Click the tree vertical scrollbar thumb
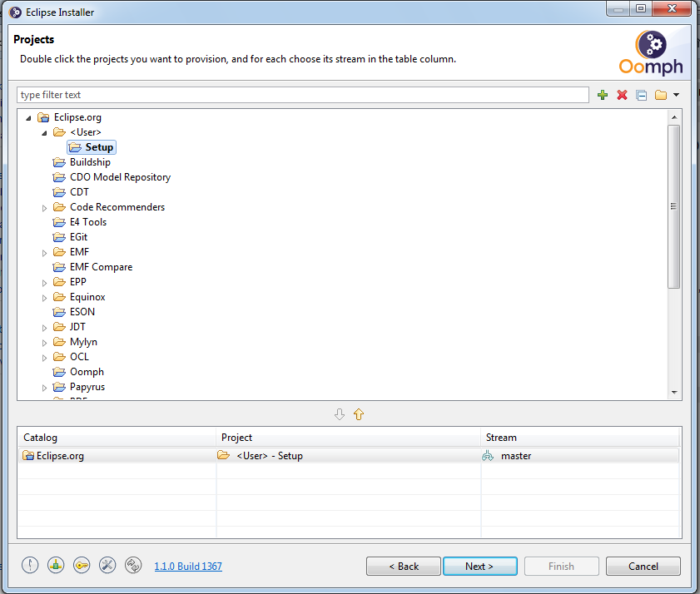The image size is (700, 594). click(x=674, y=206)
